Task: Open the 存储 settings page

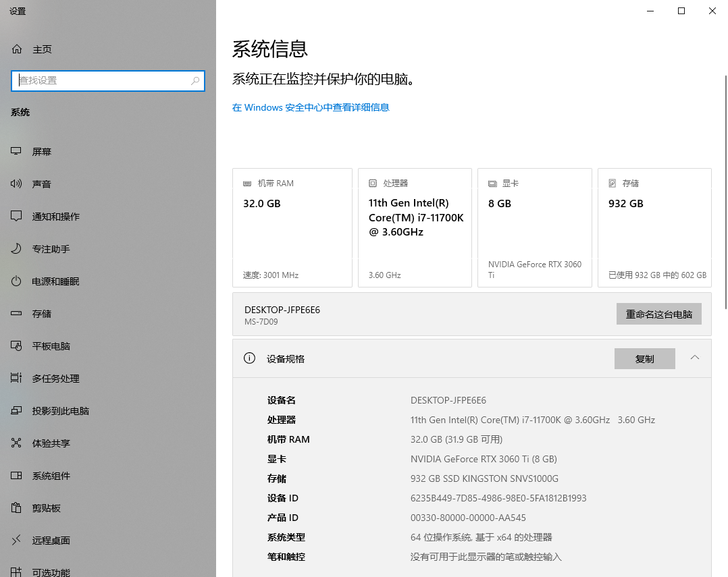Action: (42, 314)
